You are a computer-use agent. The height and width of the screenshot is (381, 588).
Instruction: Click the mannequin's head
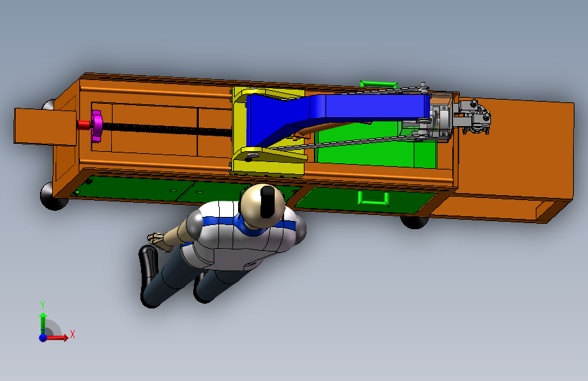(x=262, y=205)
